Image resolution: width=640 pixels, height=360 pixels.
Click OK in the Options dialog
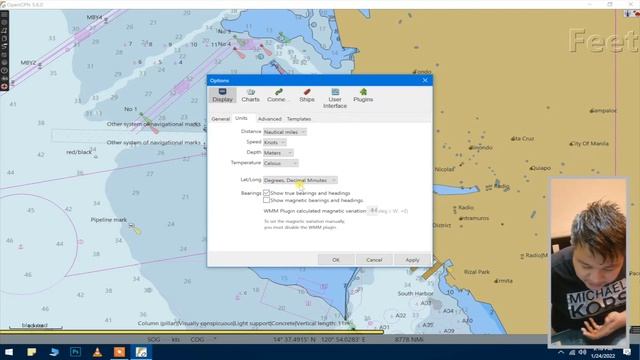click(x=336, y=260)
